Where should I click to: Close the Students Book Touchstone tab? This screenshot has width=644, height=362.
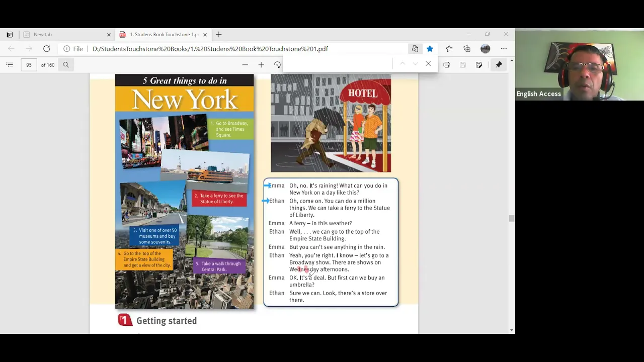[x=205, y=35]
